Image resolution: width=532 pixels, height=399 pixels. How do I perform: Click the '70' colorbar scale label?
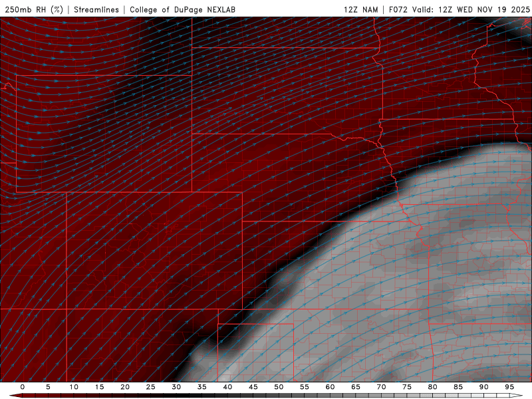381,387
